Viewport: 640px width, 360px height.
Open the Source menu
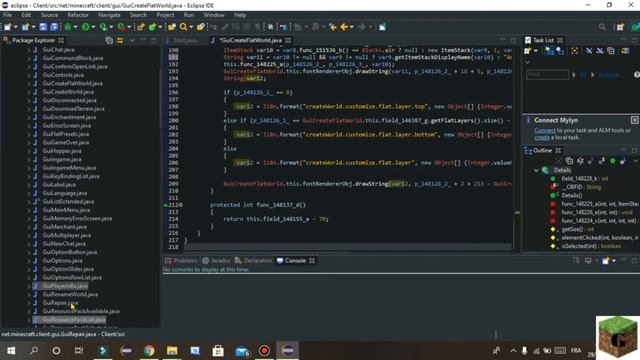click(x=49, y=15)
